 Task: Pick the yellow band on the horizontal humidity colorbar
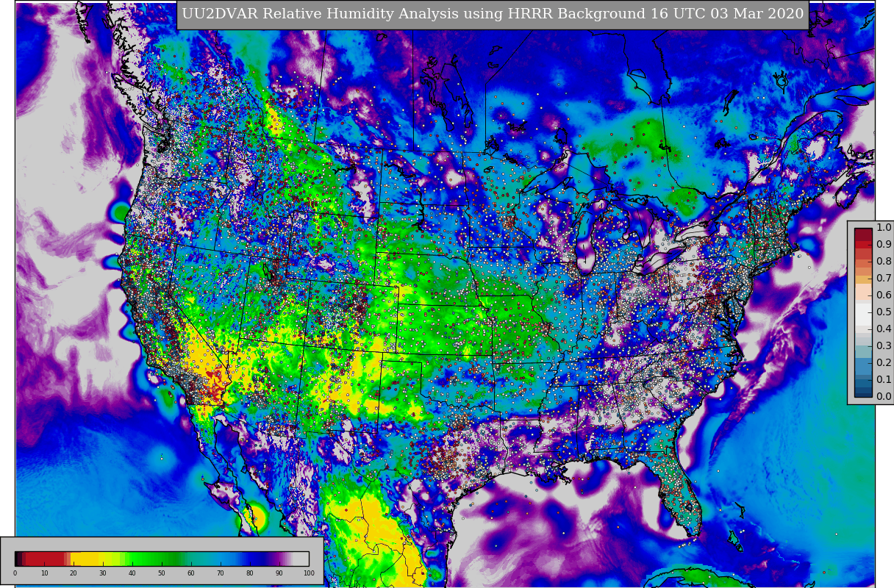point(85,559)
